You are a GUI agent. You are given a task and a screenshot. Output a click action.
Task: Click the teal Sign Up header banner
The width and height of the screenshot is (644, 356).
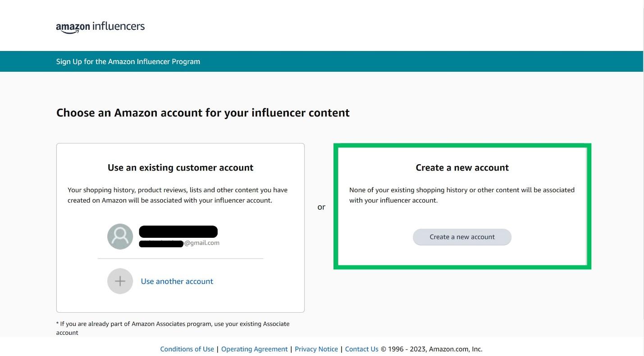(x=128, y=61)
